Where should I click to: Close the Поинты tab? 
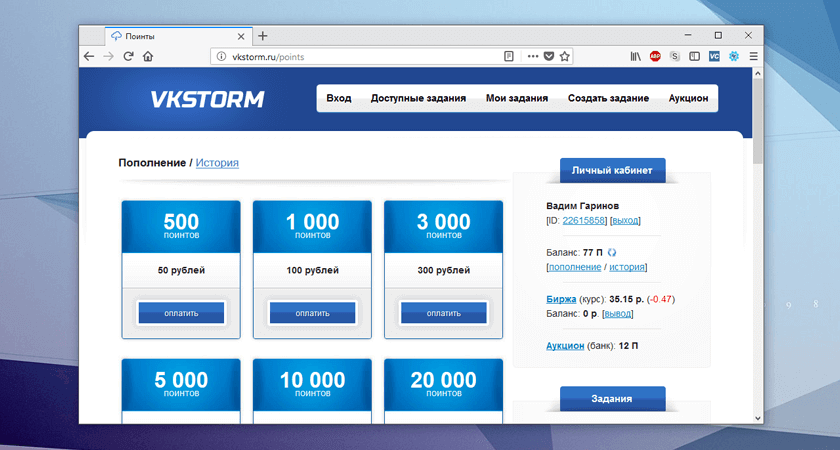pos(241,36)
